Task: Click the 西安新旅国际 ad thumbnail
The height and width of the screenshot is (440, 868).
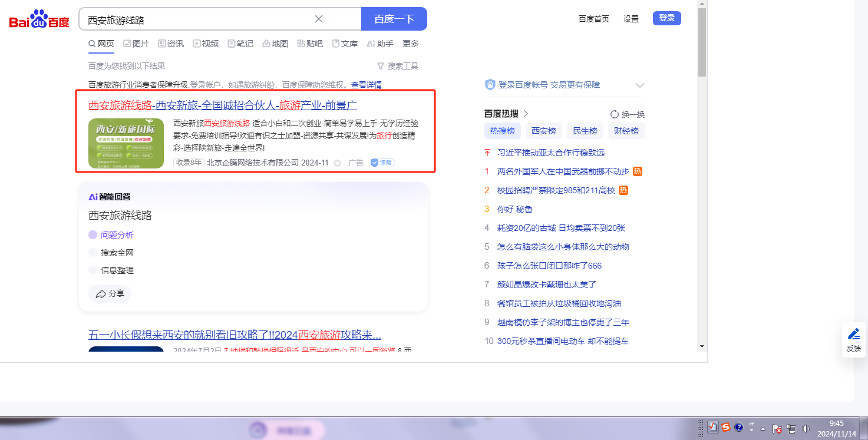Action: tap(126, 144)
